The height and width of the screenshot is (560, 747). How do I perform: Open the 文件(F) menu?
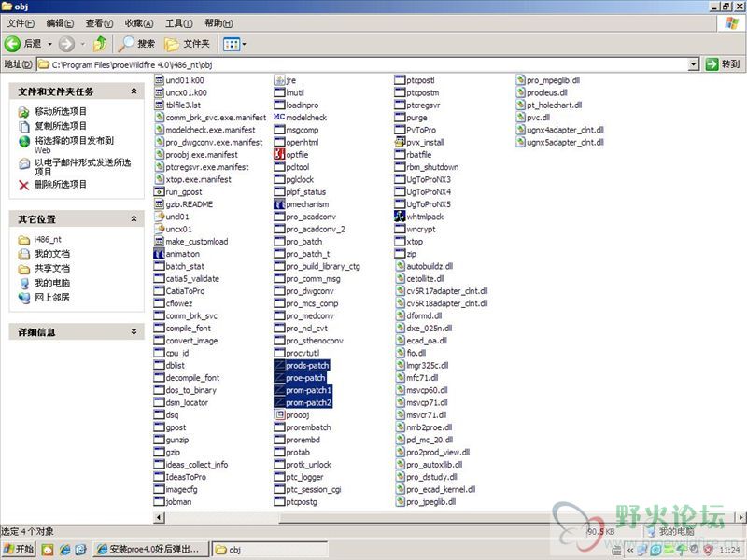point(21,22)
